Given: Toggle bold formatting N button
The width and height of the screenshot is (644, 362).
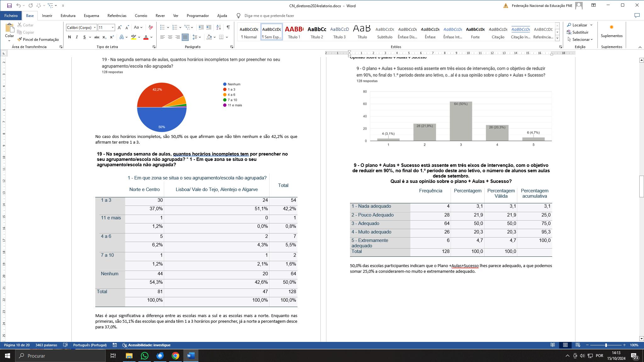Looking at the screenshot, I should pyautogui.click(x=69, y=37).
